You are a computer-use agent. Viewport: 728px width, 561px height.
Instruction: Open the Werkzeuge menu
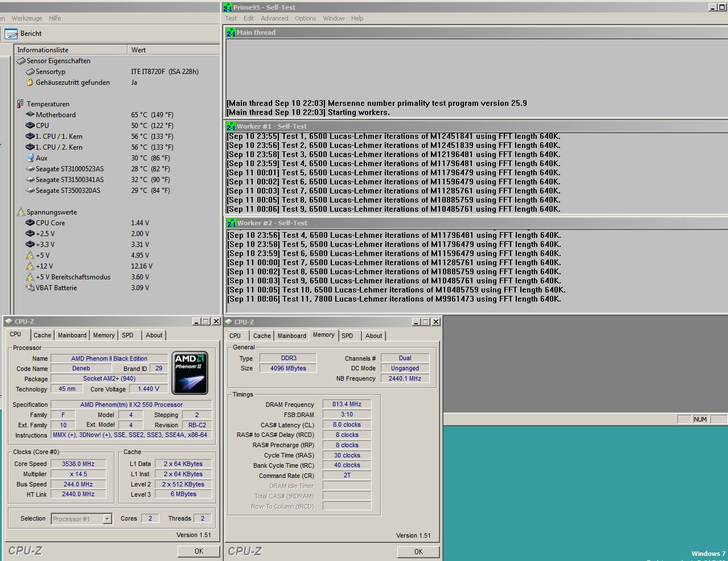coord(27,18)
